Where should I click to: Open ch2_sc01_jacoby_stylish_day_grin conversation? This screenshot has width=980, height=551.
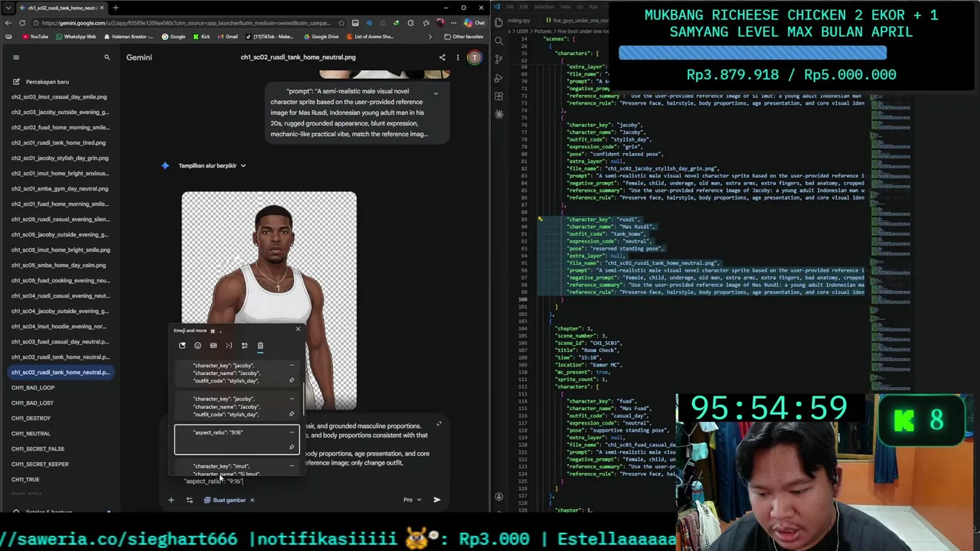(x=60, y=158)
